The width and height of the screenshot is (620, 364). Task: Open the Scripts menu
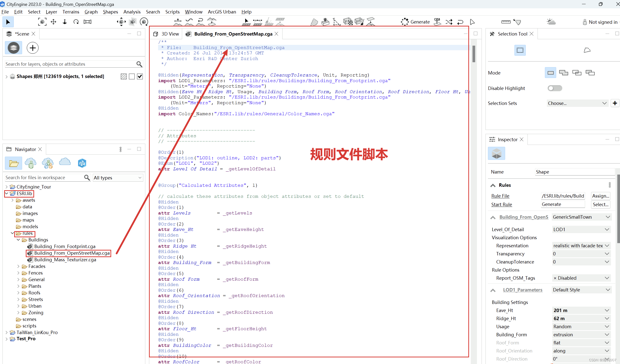(173, 12)
